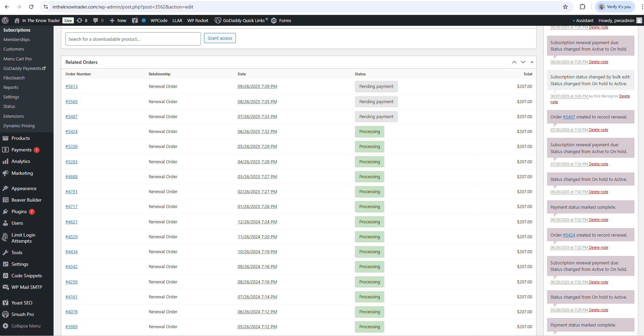Open order #4888 link
The width and height of the screenshot is (644, 336).
click(72, 176)
